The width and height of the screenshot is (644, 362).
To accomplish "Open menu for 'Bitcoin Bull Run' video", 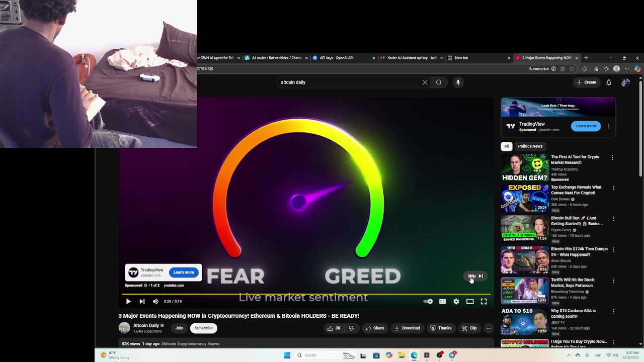I will (613, 219).
